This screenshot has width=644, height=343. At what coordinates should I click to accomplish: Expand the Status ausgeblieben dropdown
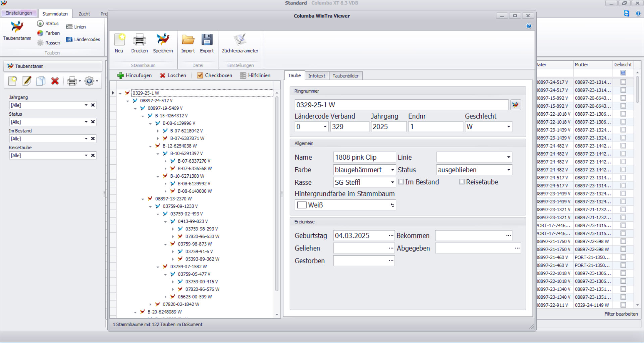(x=508, y=170)
